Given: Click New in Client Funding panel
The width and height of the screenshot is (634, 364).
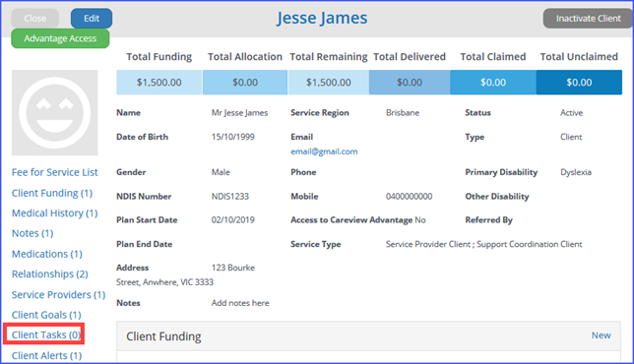Looking at the screenshot, I should pyautogui.click(x=601, y=335).
